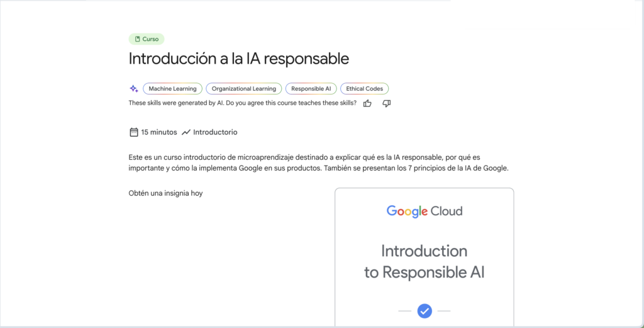Image resolution: width=644 pixels, height=328 pixels.
Task: Click the blue checkmark on the badge
Action: coord(425,311)
